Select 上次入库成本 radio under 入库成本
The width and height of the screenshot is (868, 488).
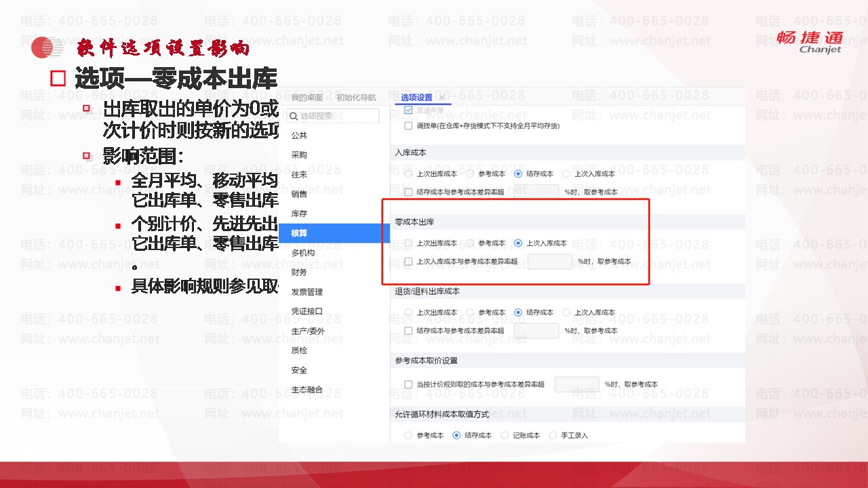point(566,174)
